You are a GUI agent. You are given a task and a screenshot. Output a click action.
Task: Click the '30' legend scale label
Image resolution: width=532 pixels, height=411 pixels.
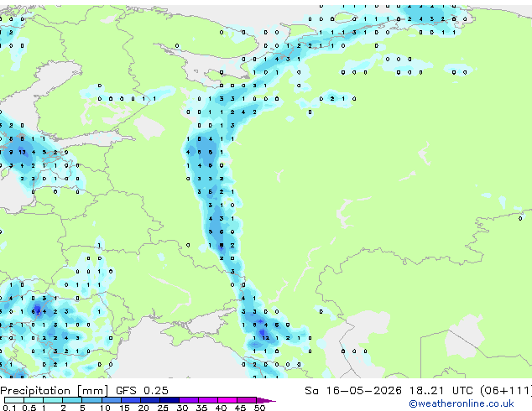click(x=182, y=408)
